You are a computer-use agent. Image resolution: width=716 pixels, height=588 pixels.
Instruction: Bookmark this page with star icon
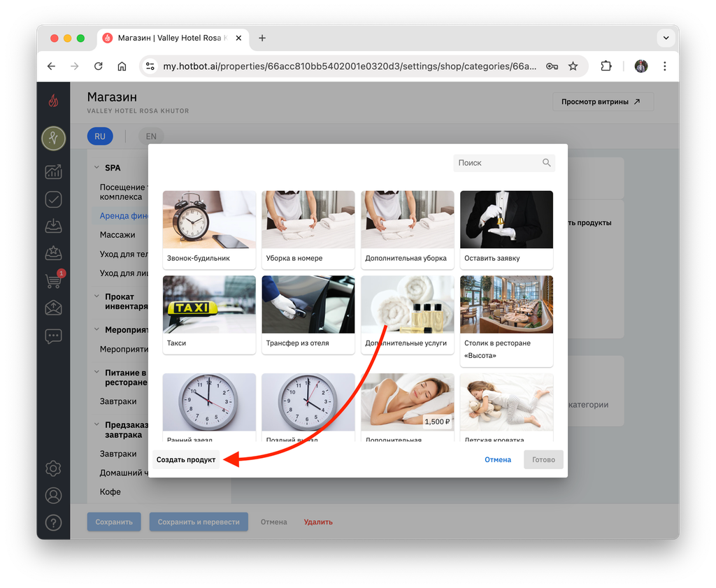[x=573, y=66]
